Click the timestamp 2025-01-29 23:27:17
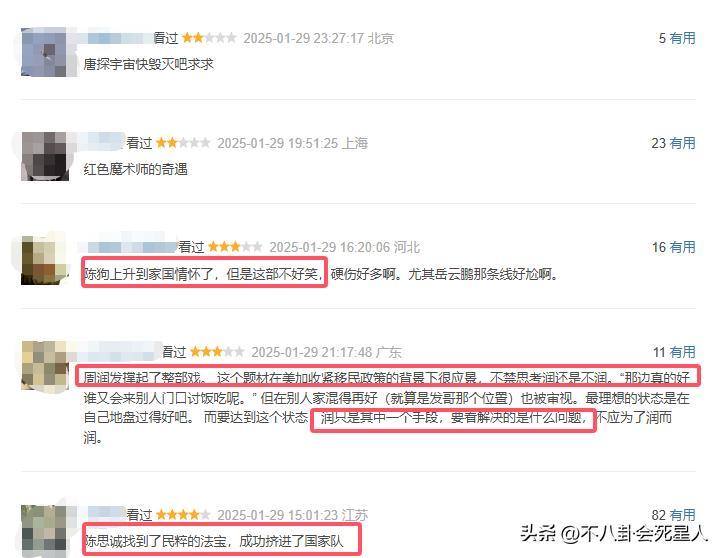This screenshot has width=724, height=558. pos(303,38)
